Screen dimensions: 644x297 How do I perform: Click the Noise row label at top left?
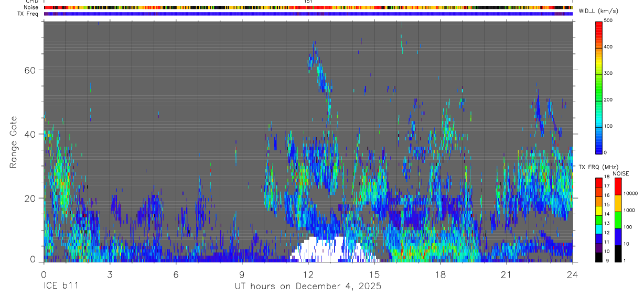click(x=31, y=7)
